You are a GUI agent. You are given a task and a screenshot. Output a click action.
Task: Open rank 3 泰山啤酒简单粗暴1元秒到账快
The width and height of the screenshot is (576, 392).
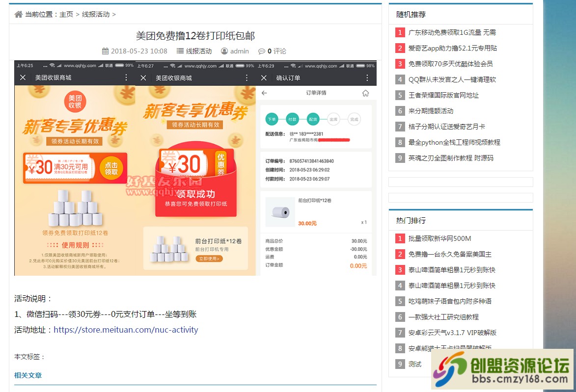(452, 270)
